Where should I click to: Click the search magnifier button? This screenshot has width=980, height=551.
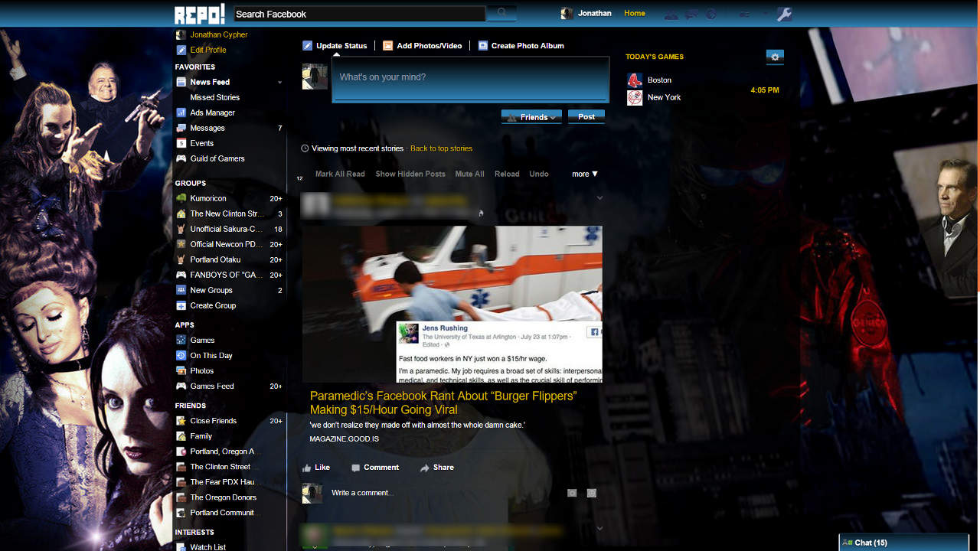tap(501, 13)
